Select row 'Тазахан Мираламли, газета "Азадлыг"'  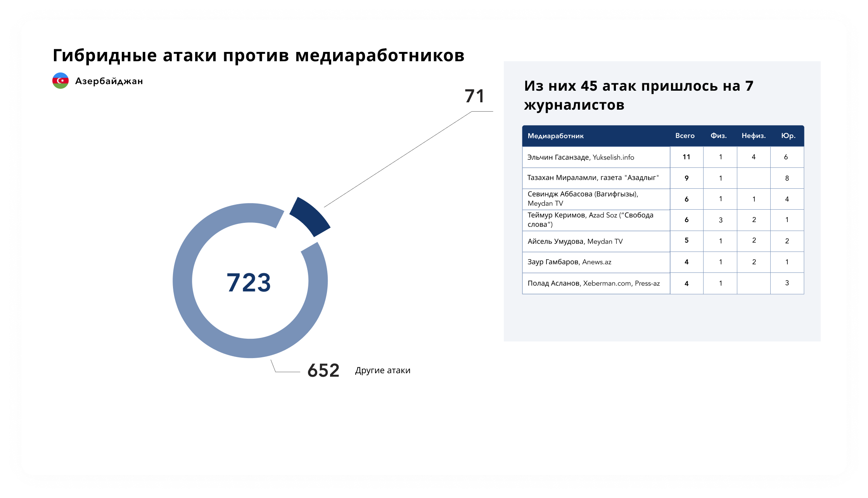663,178
